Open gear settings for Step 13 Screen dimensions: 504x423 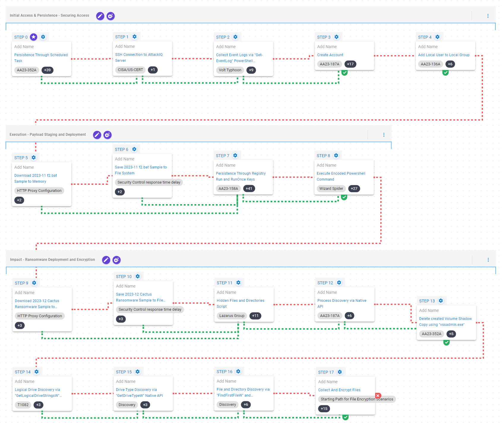pos(441,301)
